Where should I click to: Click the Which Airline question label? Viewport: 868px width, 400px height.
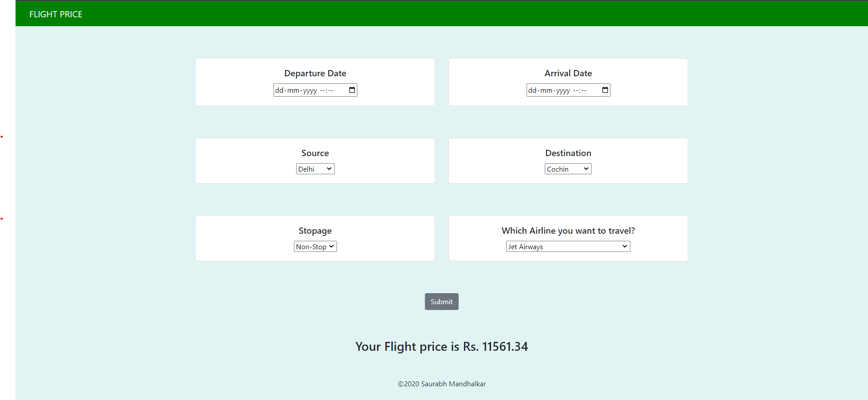tap(568, 230)
